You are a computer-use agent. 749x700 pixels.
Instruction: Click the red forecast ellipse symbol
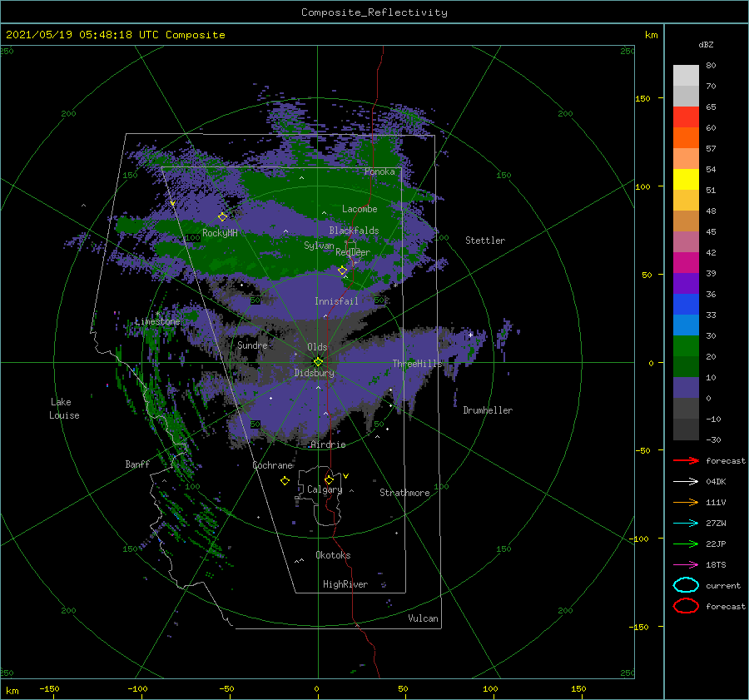686,606
